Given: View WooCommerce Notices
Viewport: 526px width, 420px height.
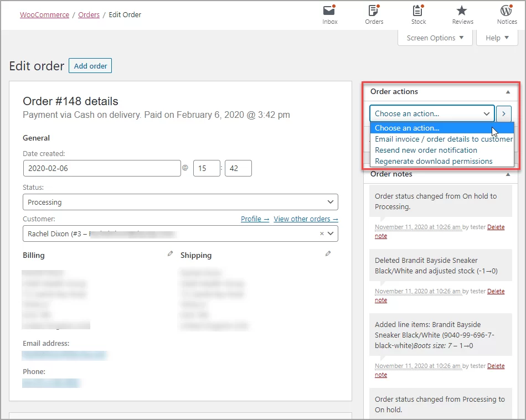Looking at the screenshot, I should tap(507, 14).
